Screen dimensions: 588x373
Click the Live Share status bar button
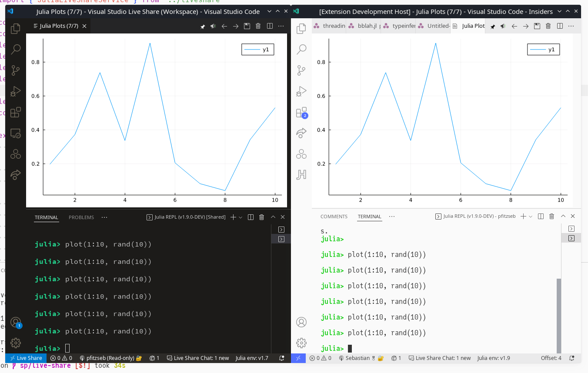pyautogui.click(x=26, y=358)
